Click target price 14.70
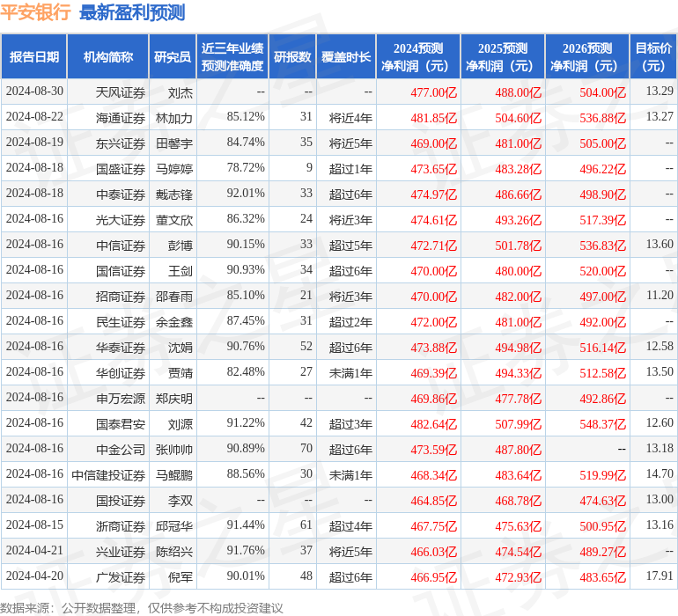Image resolution: width=678 pixels, height=616 pixels. [x=660, y=473]
